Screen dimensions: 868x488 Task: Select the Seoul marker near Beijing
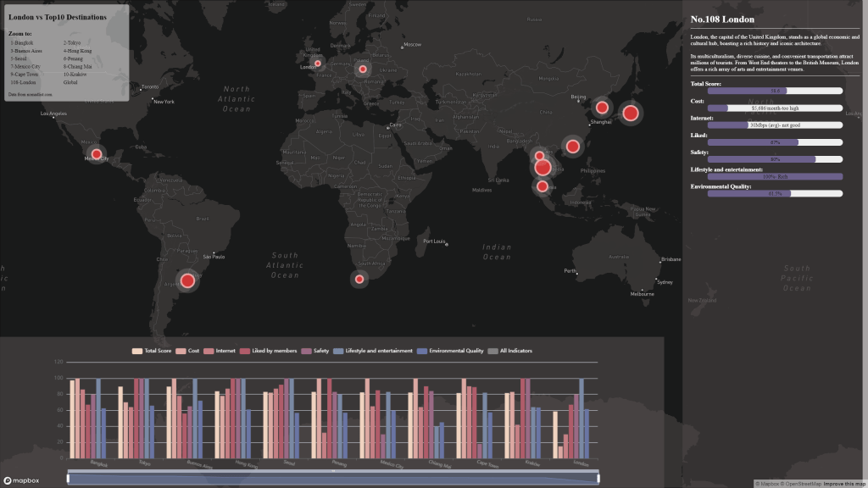[602, 107]
